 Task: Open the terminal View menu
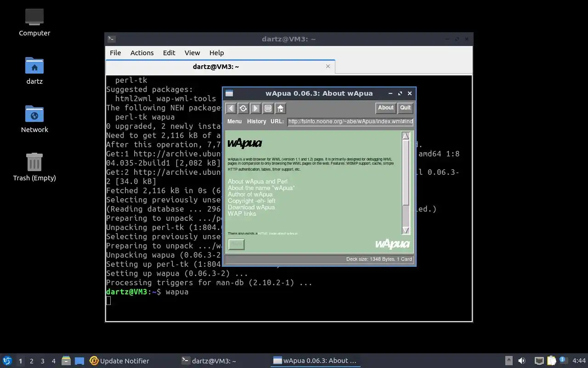tap(192, 52)
